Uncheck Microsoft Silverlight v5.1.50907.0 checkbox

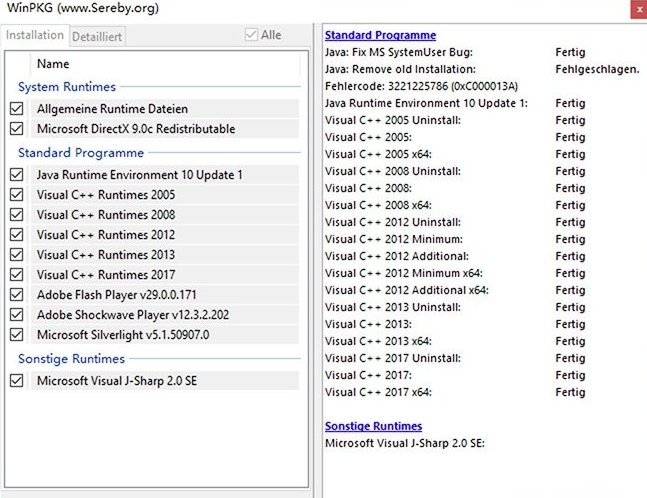pyautogui.click(x=17, y=335)
